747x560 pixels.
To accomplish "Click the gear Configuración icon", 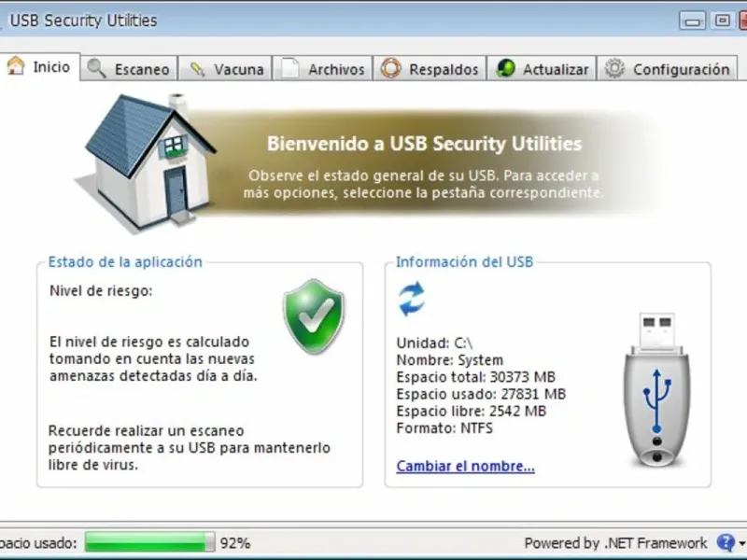I will 614,68.
